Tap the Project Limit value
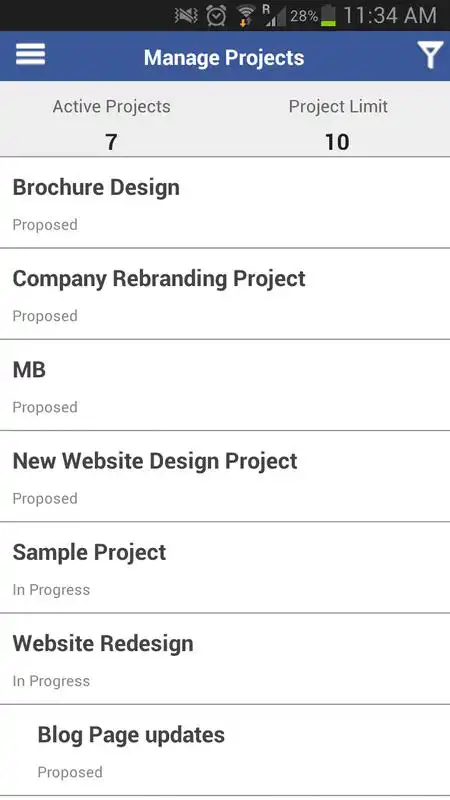The image size is (450, 800). coord(337,142)
